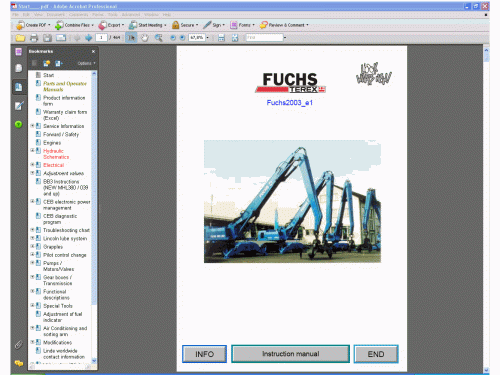Open Parts and Operator Manuals bookmark

65,86
